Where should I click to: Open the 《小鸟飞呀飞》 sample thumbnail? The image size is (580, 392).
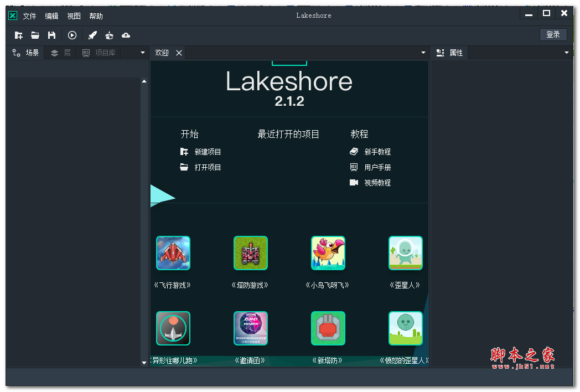(x=328, y=253)
